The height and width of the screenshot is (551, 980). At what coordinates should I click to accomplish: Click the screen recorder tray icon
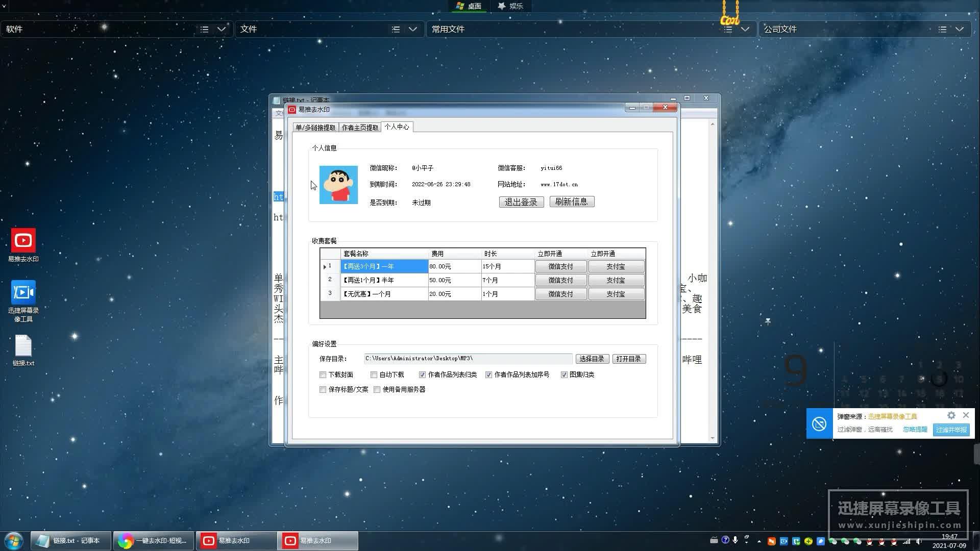coord(784,541)
